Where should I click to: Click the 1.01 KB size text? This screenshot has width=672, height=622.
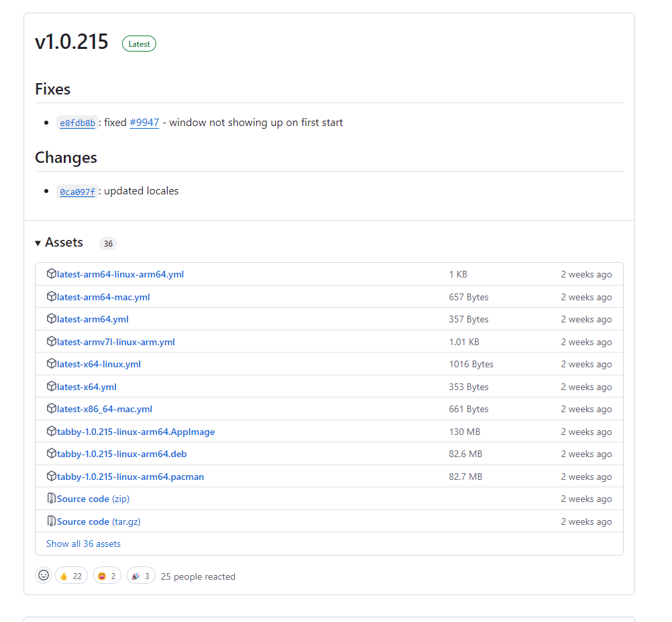click(464, 342)
